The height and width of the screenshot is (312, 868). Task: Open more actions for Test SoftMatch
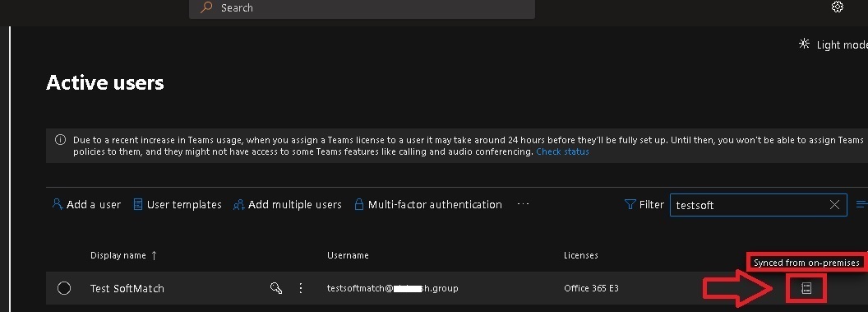click(301, 287)
